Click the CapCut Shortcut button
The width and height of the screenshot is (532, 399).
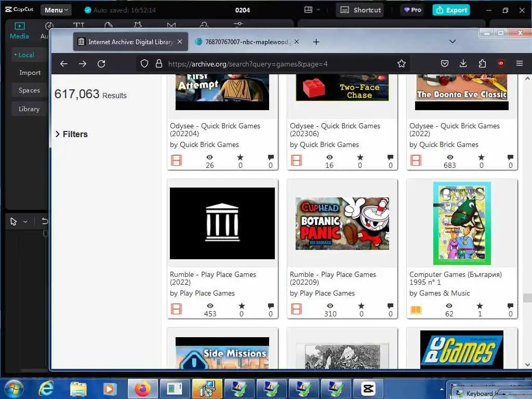coord(361,10)
